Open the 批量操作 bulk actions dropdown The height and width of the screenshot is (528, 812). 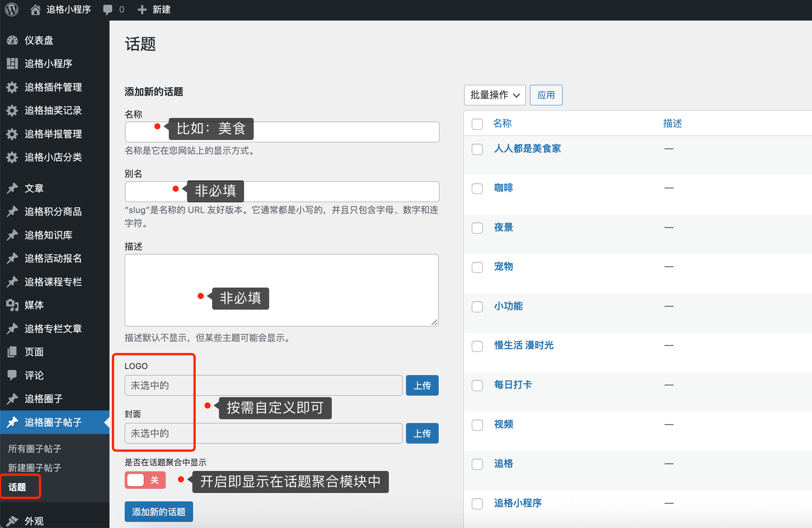click(x=495, y=95)
